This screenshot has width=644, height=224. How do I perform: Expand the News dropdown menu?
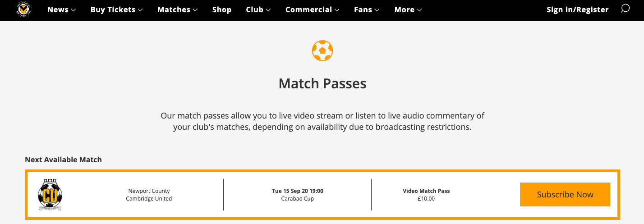(x=61, y=10)
